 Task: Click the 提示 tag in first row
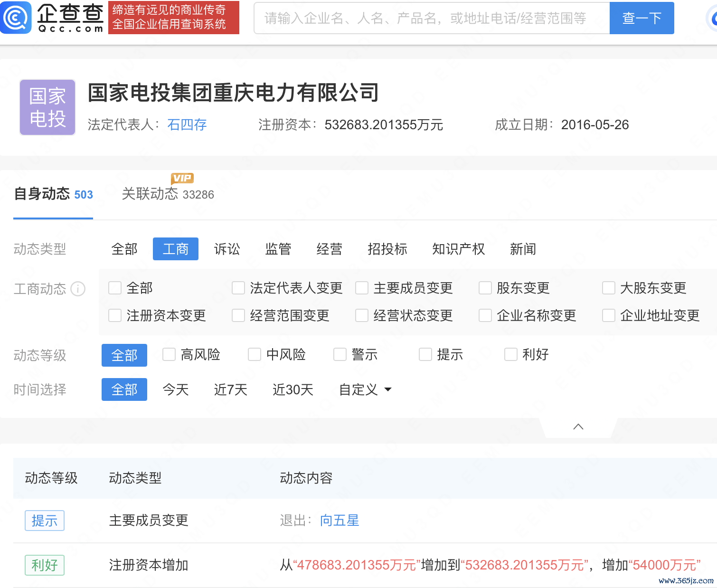coord(45,521)
